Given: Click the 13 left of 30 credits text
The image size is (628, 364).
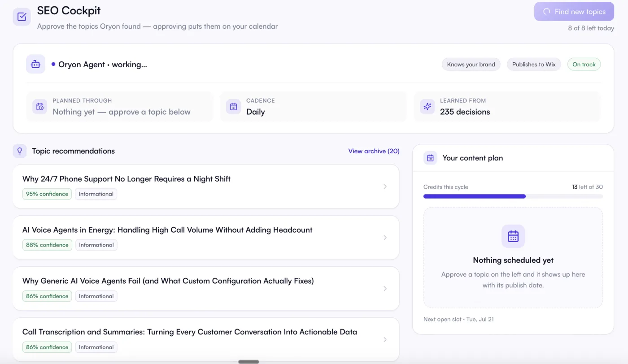Looking at the screenshot, I should (x=587, y=187).
